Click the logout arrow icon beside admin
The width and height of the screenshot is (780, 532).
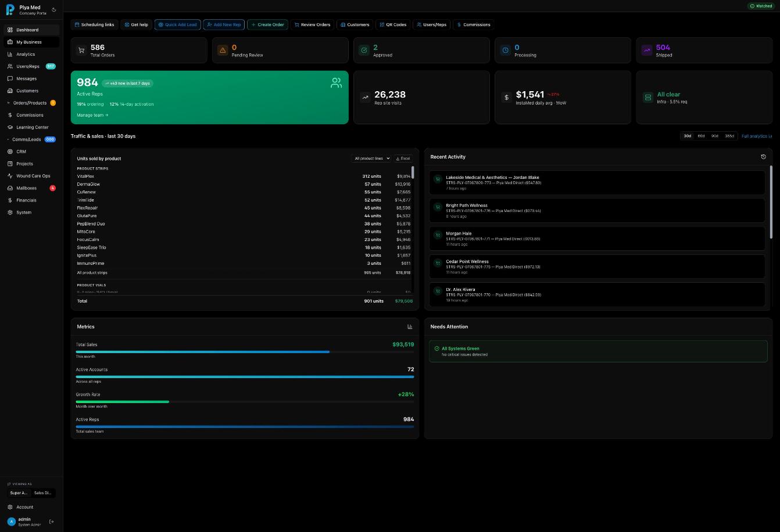(51, 522)
